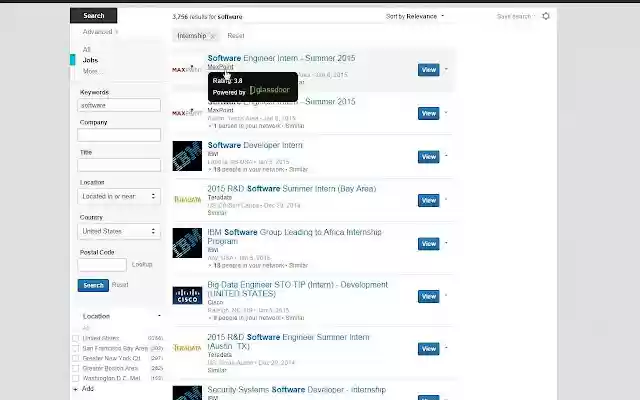This screenshot has height=400, width=640.
Task: Click Similar under Teradata Bay Area listing
Action: point(217,213)
